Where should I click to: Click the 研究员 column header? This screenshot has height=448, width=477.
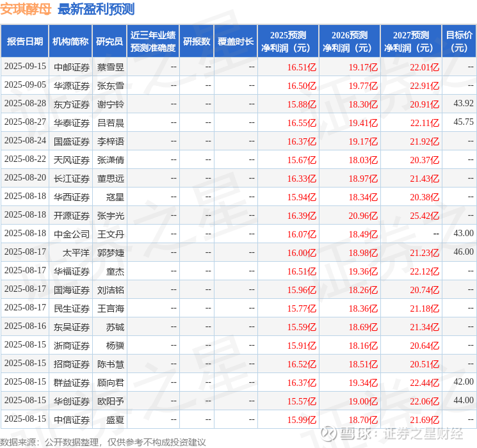(x=109, y=42)
